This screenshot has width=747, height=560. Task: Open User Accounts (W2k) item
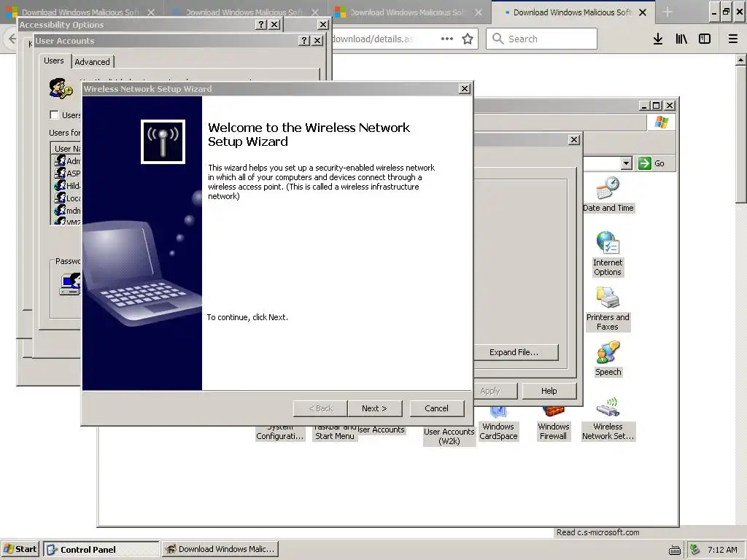449,436
